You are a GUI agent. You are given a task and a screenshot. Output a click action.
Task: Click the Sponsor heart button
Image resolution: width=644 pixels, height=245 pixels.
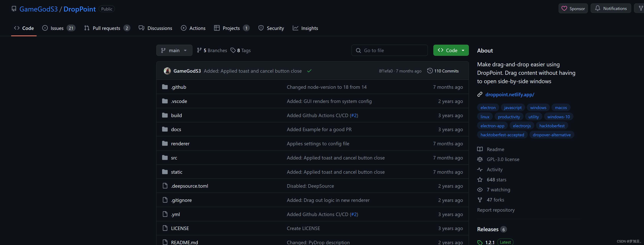click(x=573, y=8)
